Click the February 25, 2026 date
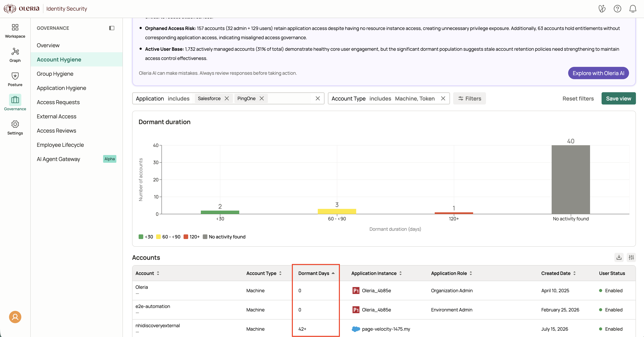Image resolution: width=644 pixels, height=337 pixels. pos(560,310)
